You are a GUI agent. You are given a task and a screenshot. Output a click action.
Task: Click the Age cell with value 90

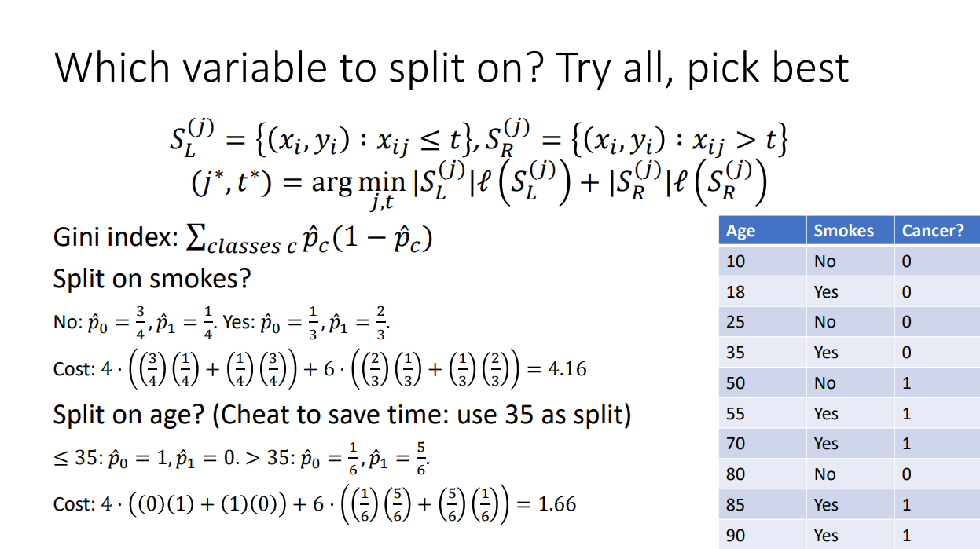coord(736,536)
